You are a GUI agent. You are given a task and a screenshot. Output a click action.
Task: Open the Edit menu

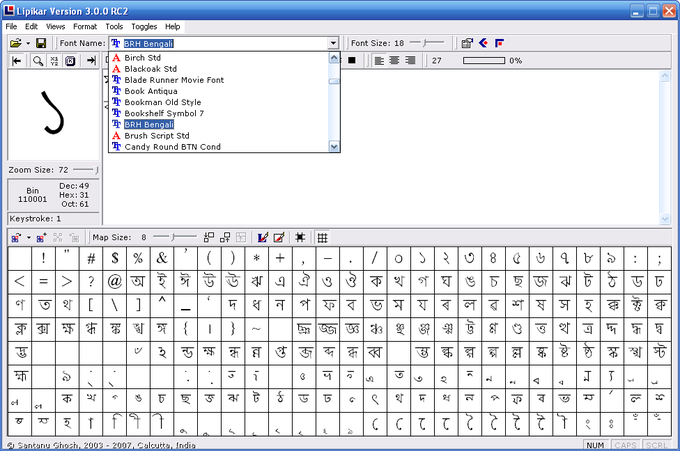[31, 26]
